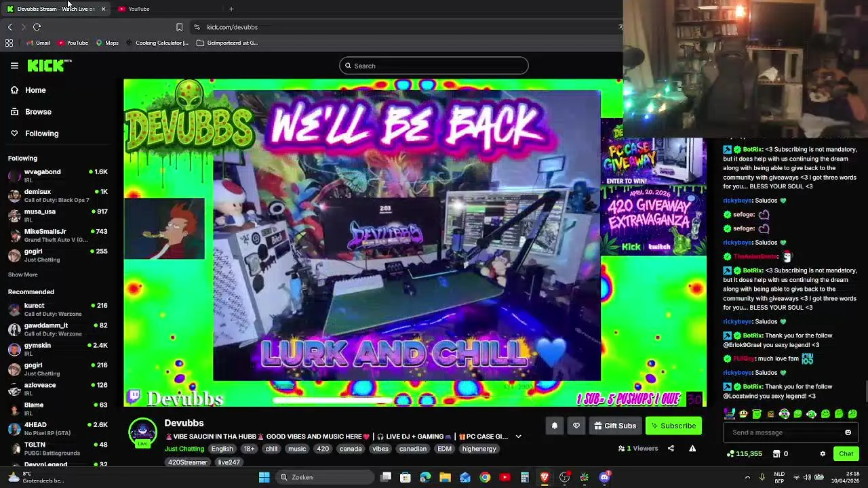Open Brave browser taskbar icon
The width and height of the screenshot is (868, 488).
pyautogui.click(x=545, y=477)
